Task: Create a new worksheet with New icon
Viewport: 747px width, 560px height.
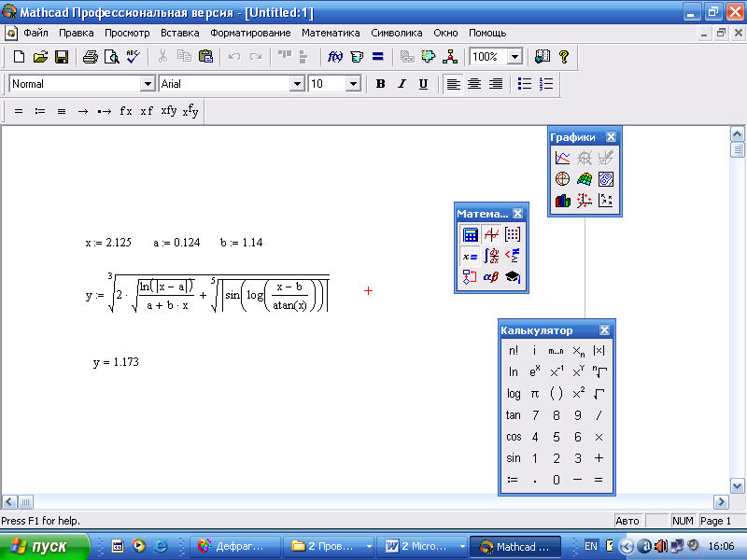Action: (19, 57)
